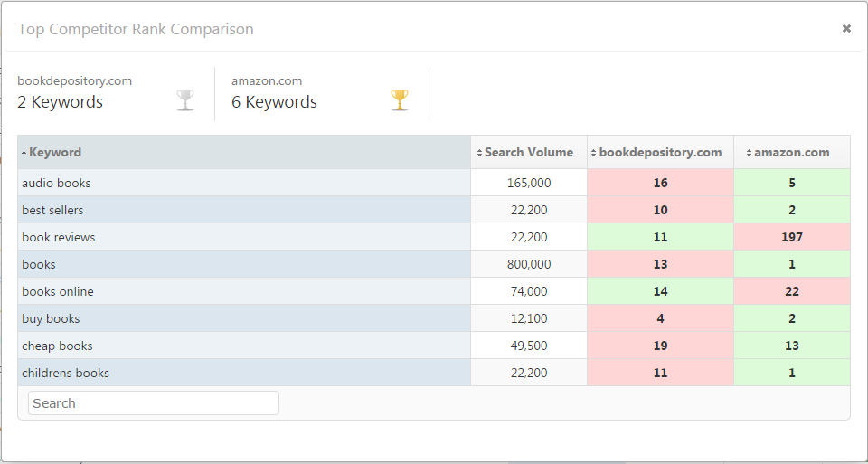Click the silver trophy icon for bookdepository.com

185,99
